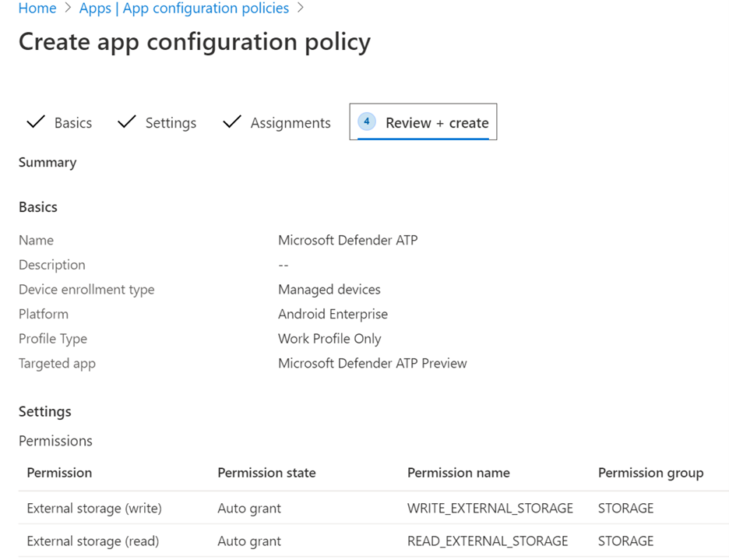
Task: Open the Assignments tab
Action: pos(290,123)
